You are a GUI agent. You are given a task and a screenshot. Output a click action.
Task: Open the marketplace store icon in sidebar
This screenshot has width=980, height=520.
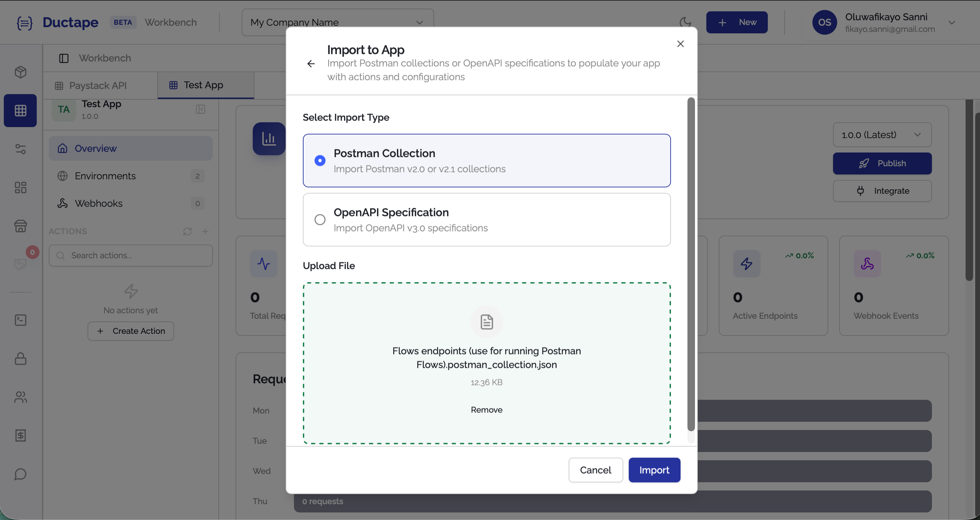point(20,226)
